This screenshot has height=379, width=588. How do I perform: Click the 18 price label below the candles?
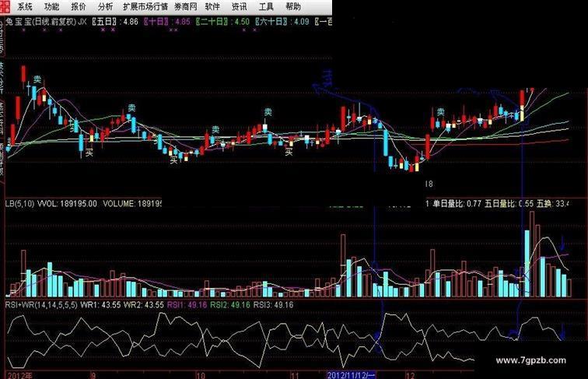[429, 184]
